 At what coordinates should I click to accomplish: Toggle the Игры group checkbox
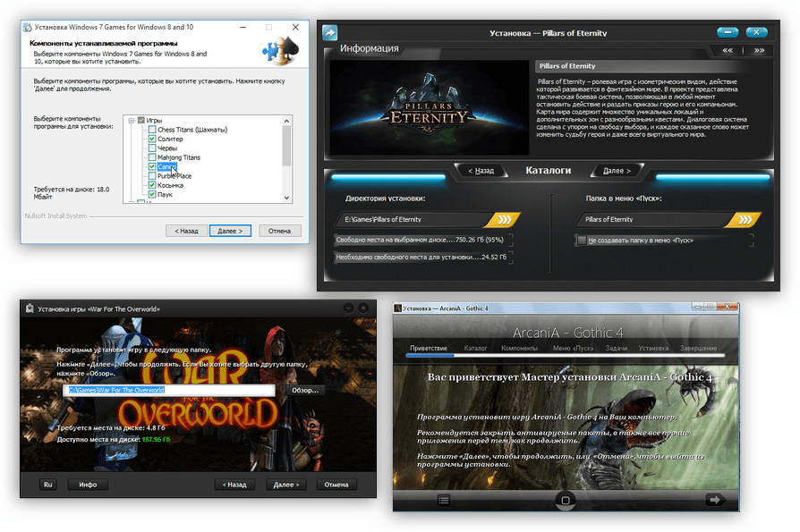tap(141, 121)
